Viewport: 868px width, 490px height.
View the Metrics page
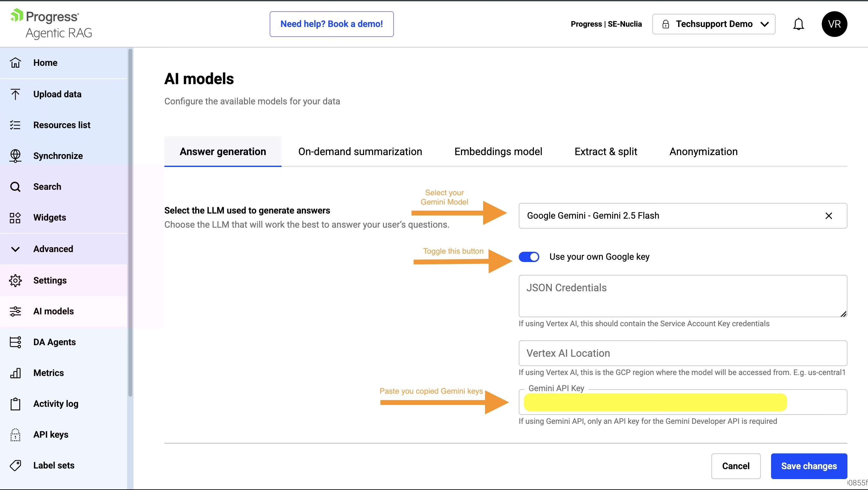[49, 373]
